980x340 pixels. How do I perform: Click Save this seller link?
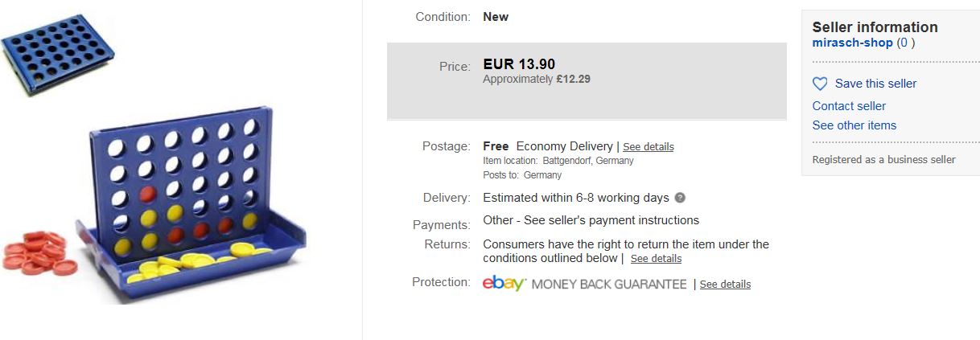pos(875,84)
